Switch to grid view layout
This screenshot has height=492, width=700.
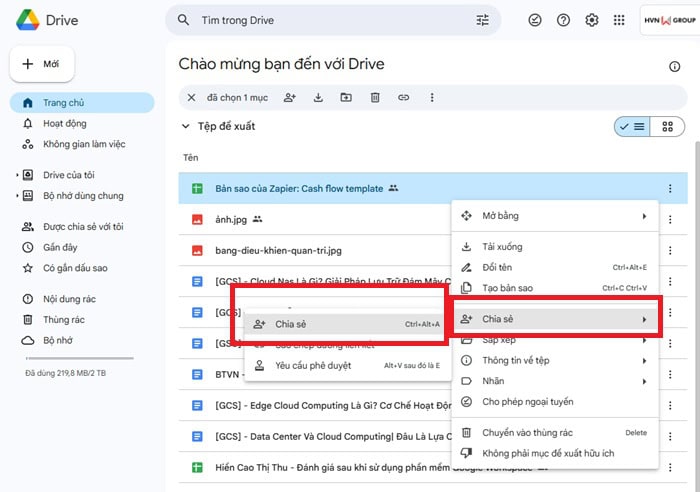pos(667,127)
